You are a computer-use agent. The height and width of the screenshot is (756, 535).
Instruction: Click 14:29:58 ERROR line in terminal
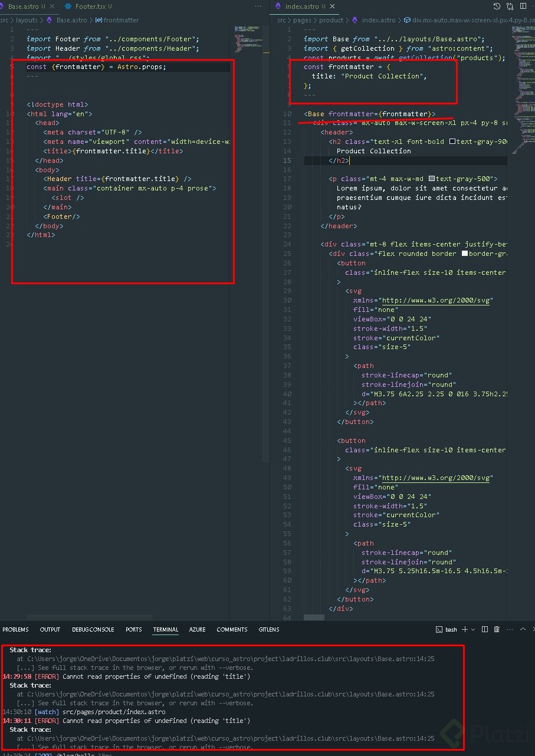pos(126,676)
